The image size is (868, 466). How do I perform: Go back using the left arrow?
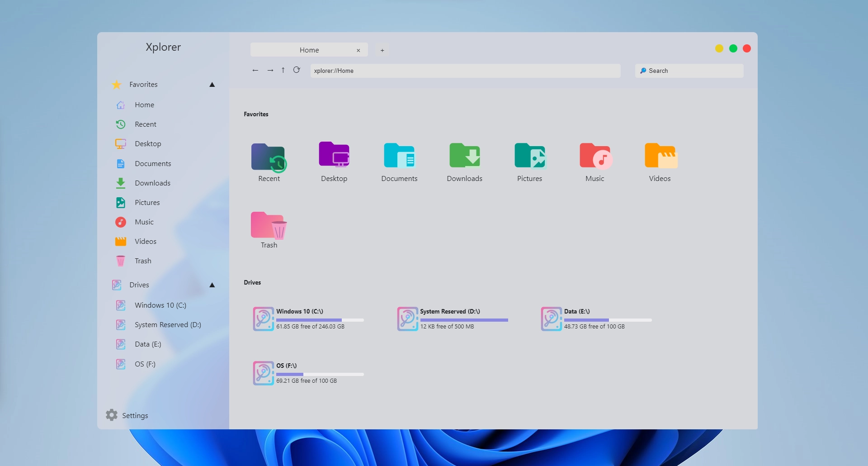tap(255, 70)
